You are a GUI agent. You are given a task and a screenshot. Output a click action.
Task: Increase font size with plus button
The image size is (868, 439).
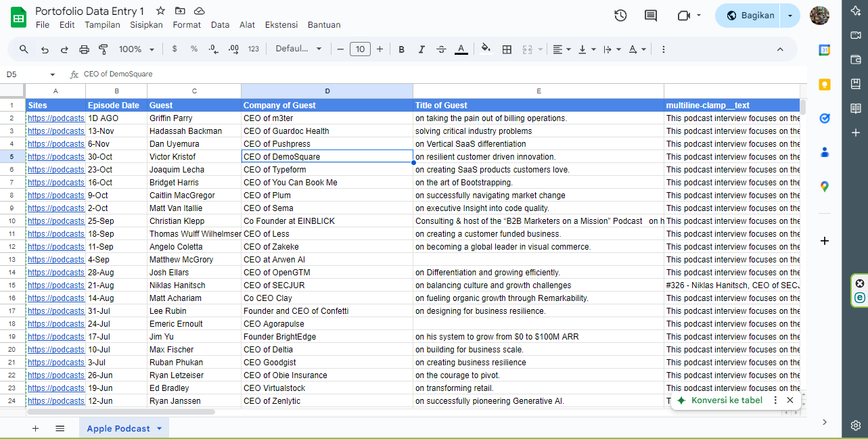(x=380, y=49)
